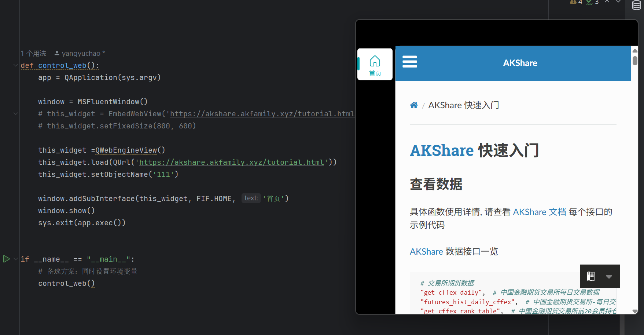Click the yangyuchao author hint
Screen dimensions: 644x335
[x=80, y=54]
